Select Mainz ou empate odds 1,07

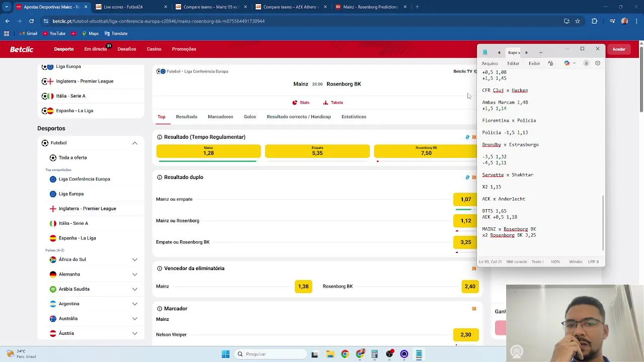(x=465, y=200)
